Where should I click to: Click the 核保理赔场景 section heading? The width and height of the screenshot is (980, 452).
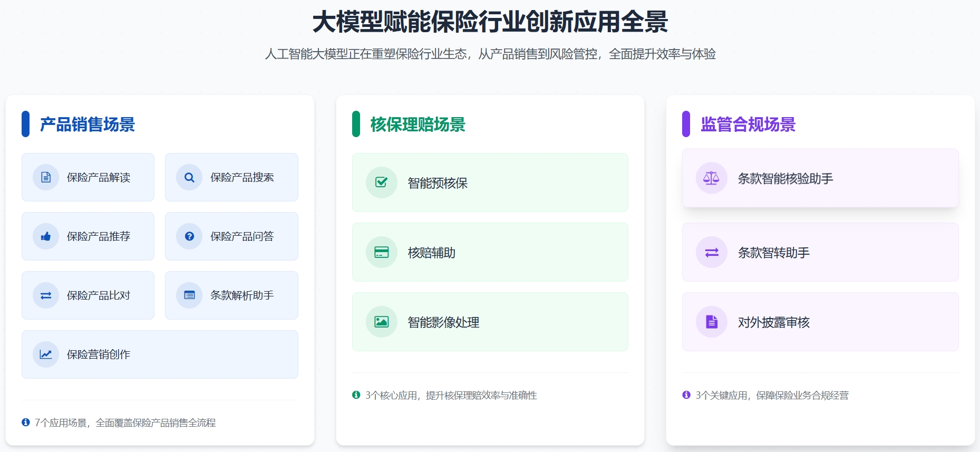418,124
